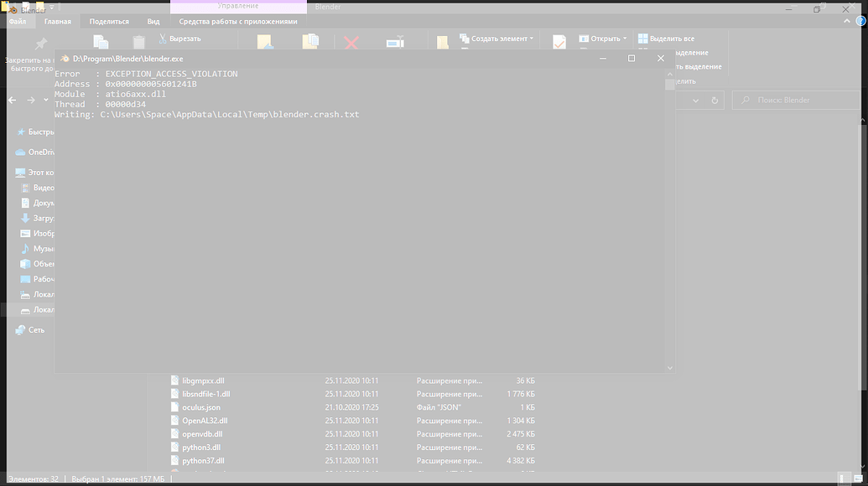Viewport: 868px width, 486px height.
Task: Go back with Explorer's back arrow
Action: 13,100
